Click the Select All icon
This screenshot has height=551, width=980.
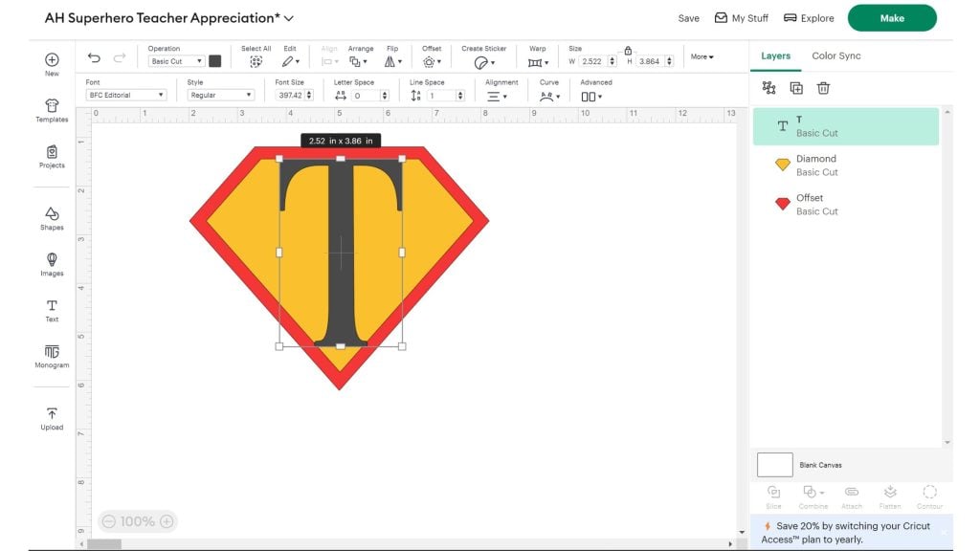point(256,61)
